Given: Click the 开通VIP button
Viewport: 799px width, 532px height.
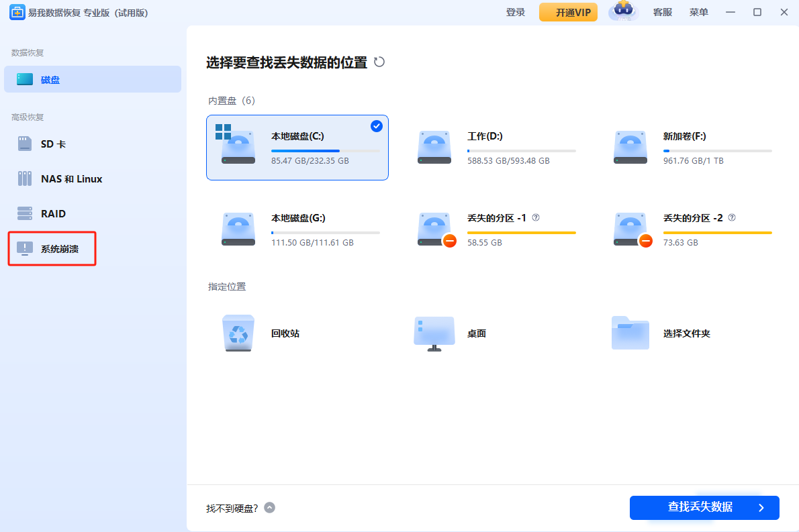Looking at the screenshot, I should pyautogui.click(x=568, y=12).
